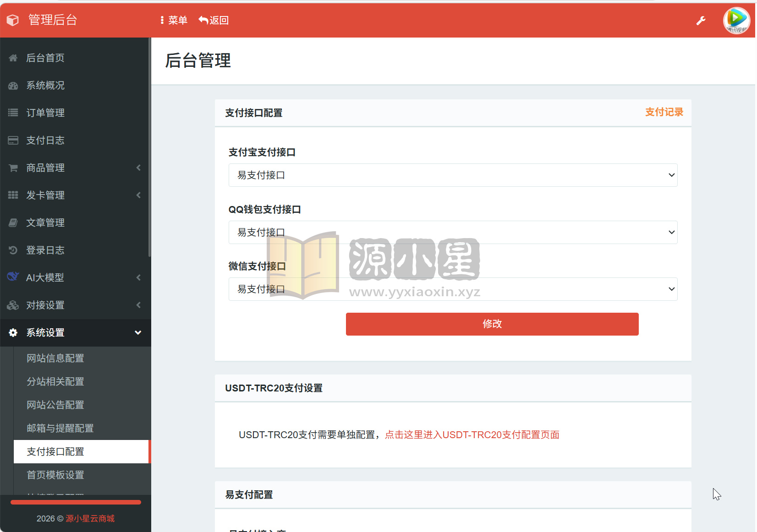
Task: Click the 登录日志 history icon
Action: click(13, 250)
